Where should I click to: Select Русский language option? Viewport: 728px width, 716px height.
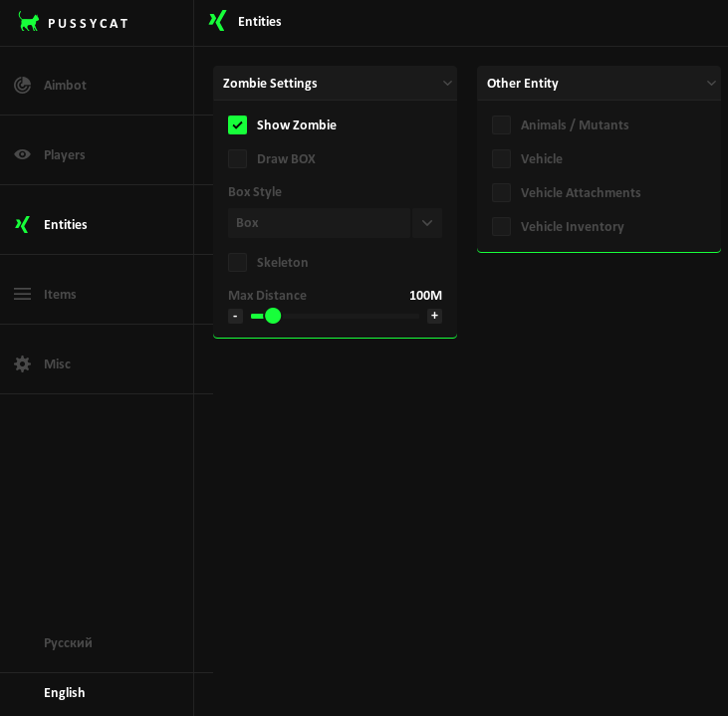(x=68, y=642)
